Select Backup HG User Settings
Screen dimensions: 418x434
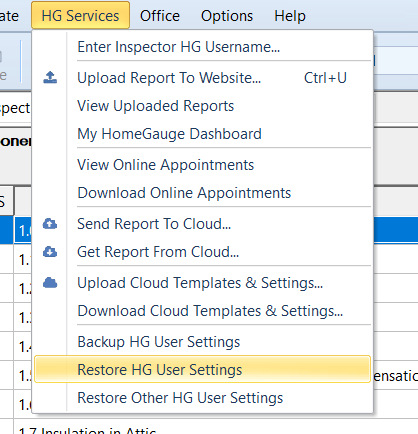click(x=203, y=342)
